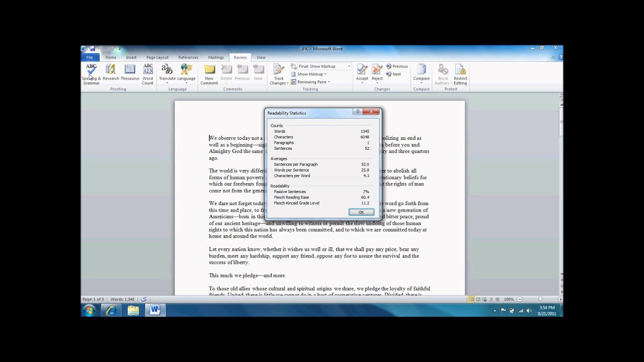Click 'Flesch Reading Ease' label

click(x=291, y=198)
